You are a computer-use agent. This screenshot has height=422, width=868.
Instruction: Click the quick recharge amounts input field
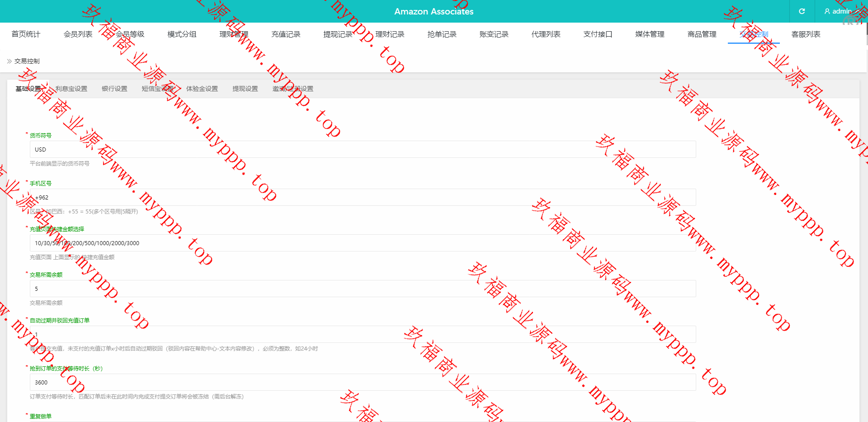(x=363, y=243)
